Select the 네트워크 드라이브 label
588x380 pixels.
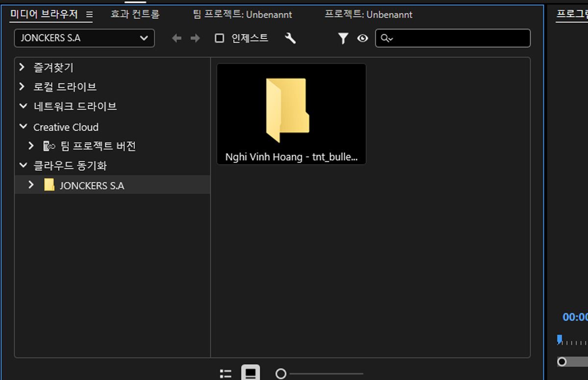(x=75, y=106)
